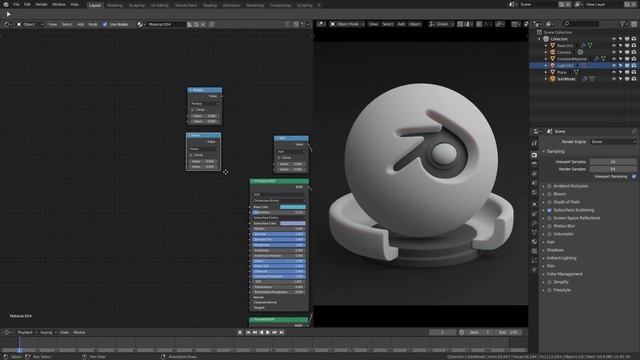Screen dimensions: 640x360
Task: Click the outliner search field
Action: click(580, 24)
